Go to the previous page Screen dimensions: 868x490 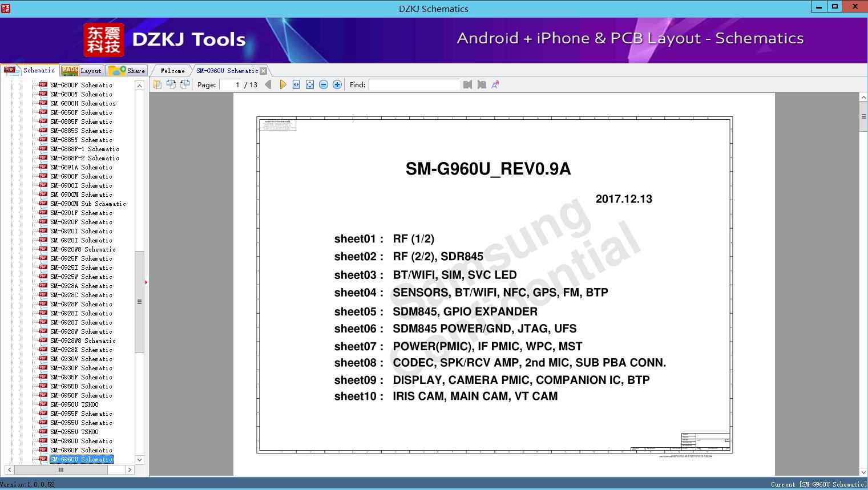point(268,84)
